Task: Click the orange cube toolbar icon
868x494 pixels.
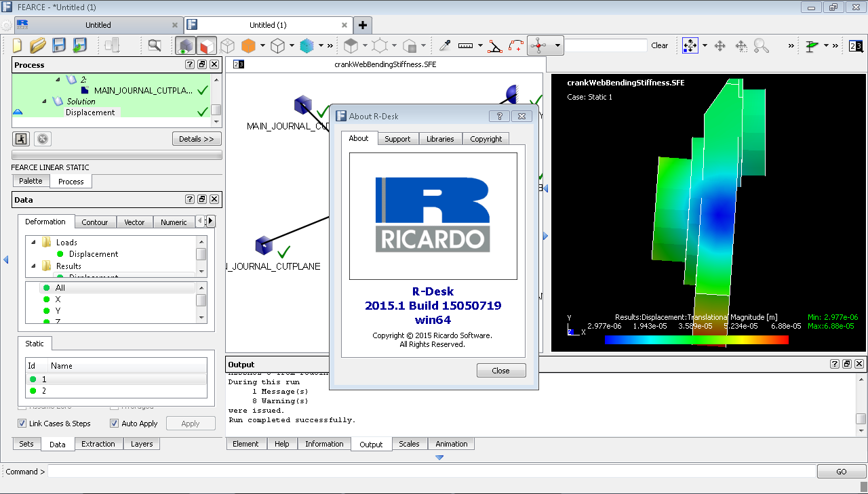Action: pyautogui.click(x=248, y=45)
